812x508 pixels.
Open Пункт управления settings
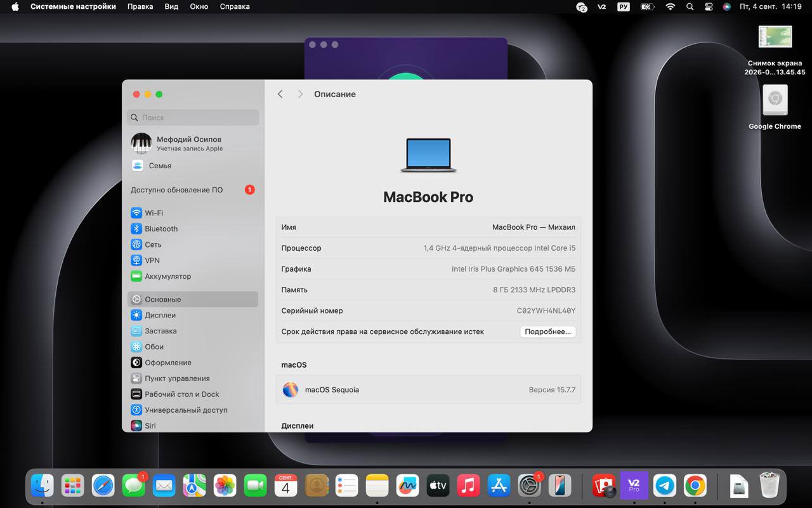pos(193,378)
